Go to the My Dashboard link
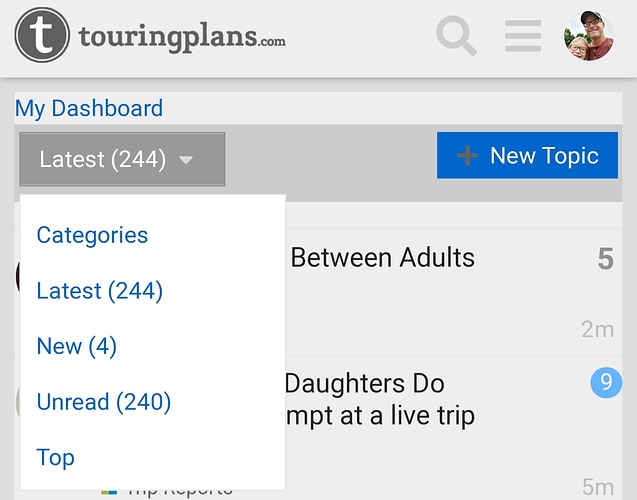The height and width of the screenshot is (500, 637). (89, 108)
